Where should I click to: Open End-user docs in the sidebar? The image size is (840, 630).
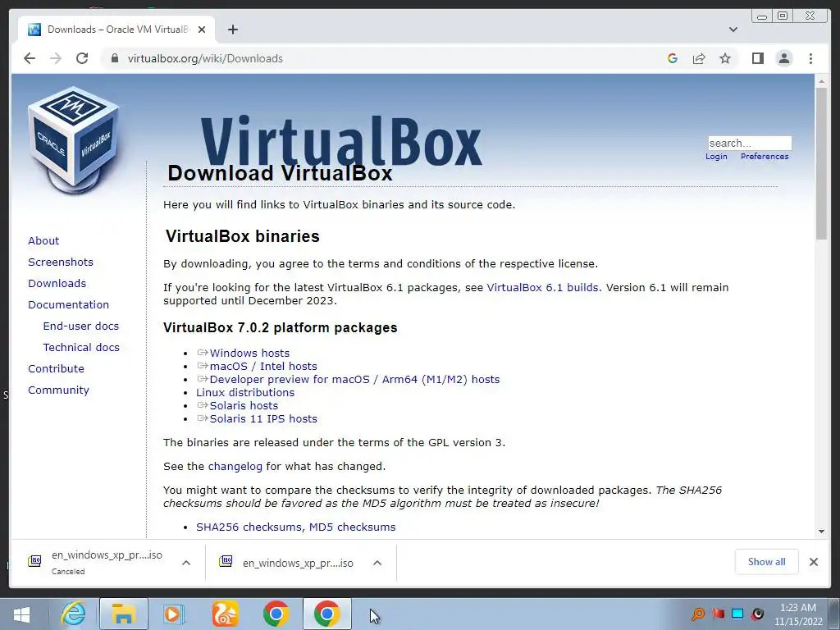pyautogui.click(x=81, y=326)
